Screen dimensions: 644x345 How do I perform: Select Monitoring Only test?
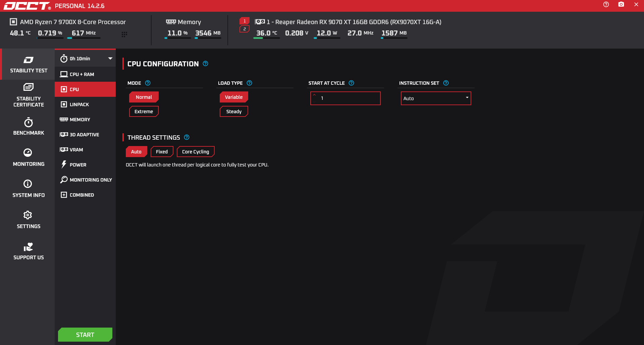(x=85, y=180)
